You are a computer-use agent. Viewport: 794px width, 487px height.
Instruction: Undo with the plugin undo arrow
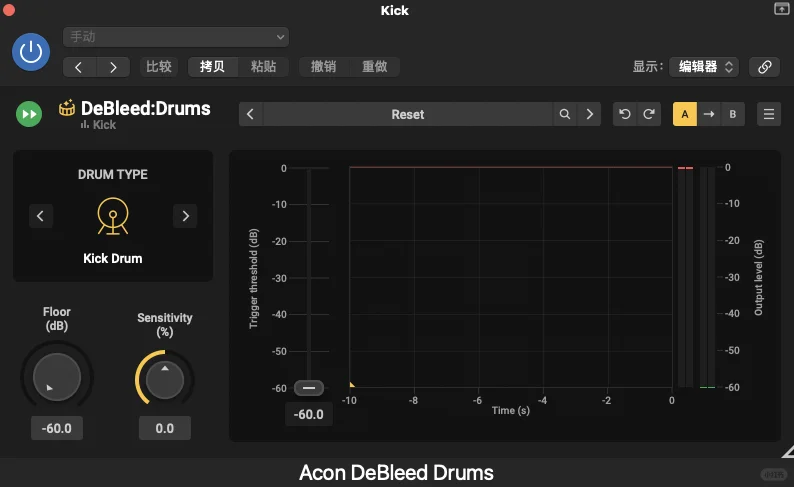(x=625, y=114)
